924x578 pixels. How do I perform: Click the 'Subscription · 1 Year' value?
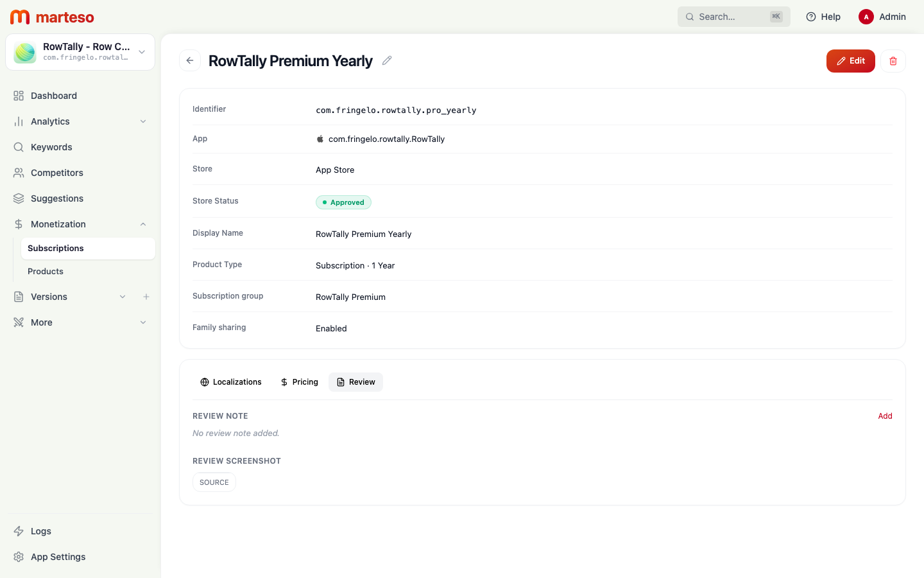tap(355, 265)
